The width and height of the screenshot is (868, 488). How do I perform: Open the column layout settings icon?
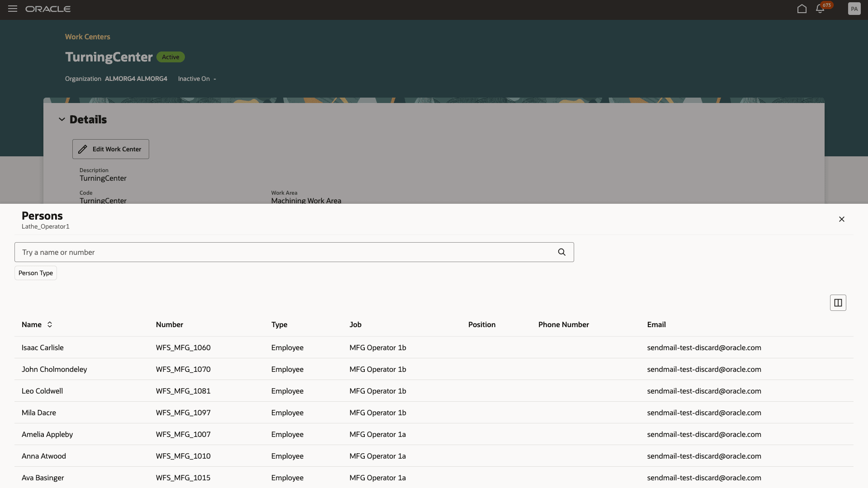[838, 303]
